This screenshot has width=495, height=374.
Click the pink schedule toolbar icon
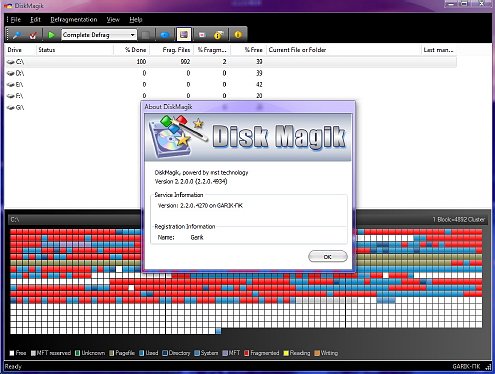[x=202, y=35]
